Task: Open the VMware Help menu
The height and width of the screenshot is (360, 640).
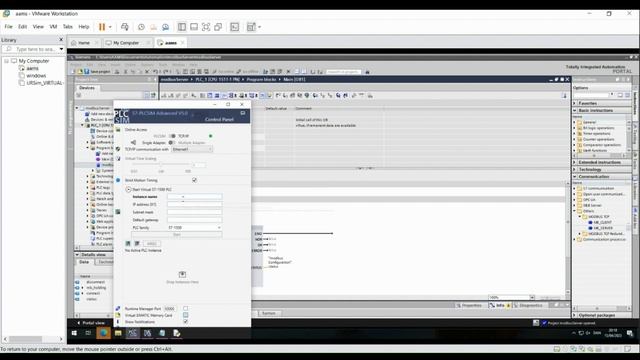Action: [84, 27]
